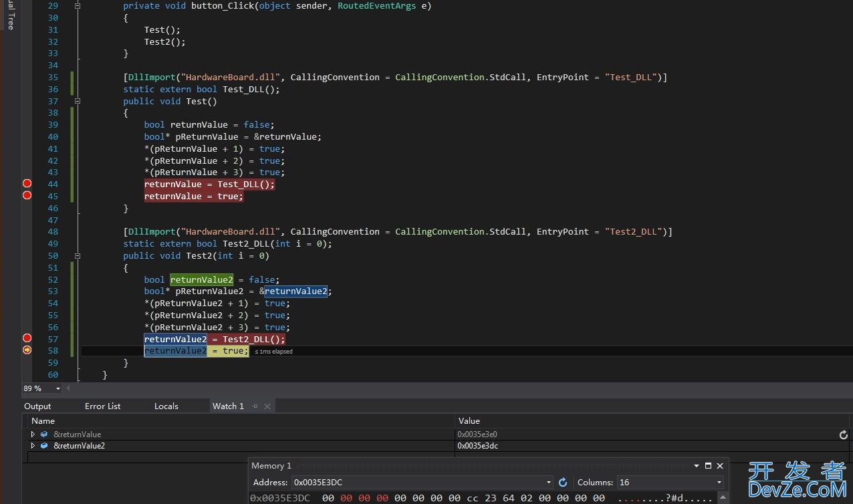Click highlighted returnValue2 declaration on line 52
Screen dimensions: 853x504
(x=201, y=279)
